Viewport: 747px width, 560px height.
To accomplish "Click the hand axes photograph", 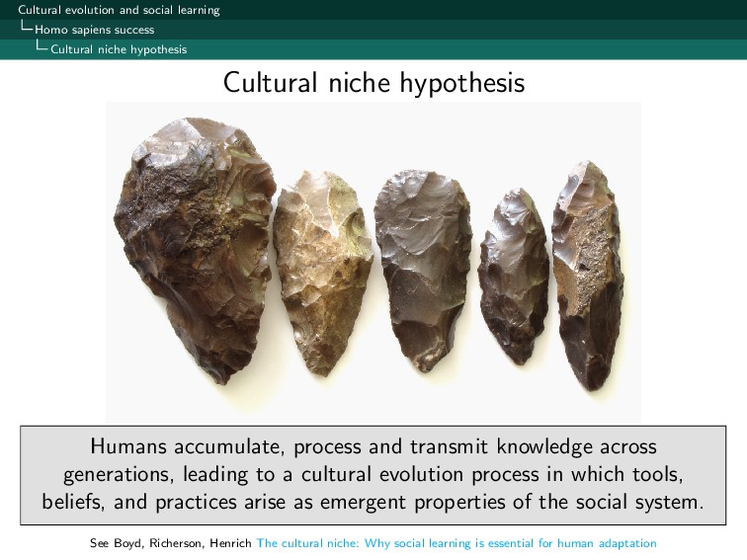I will pyautogui.click(x=373, y=262).
